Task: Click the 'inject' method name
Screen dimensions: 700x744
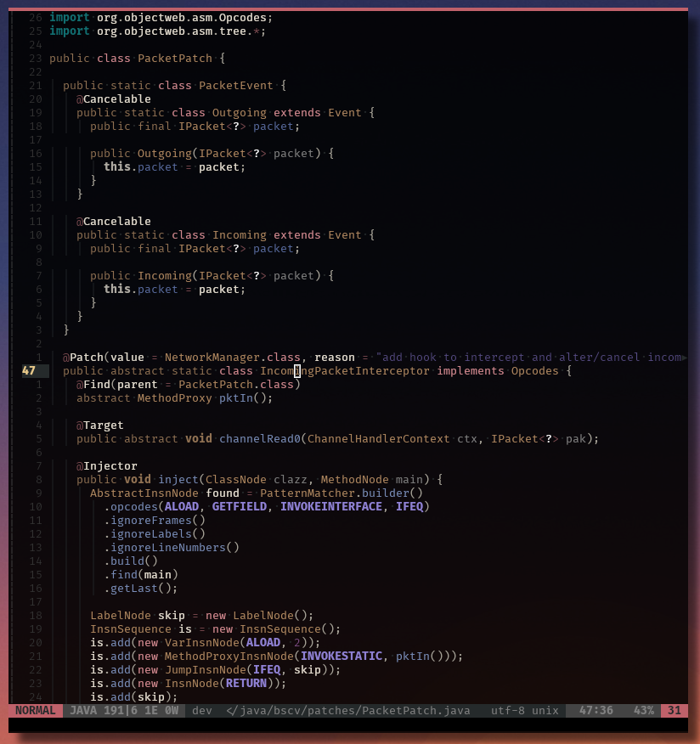Action: (178, 480)
